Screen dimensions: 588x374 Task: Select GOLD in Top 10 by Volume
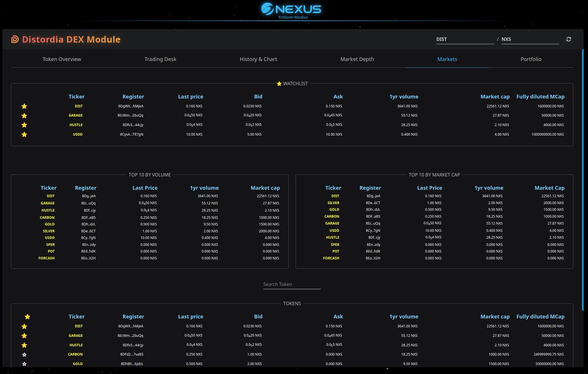coord(50,224)
